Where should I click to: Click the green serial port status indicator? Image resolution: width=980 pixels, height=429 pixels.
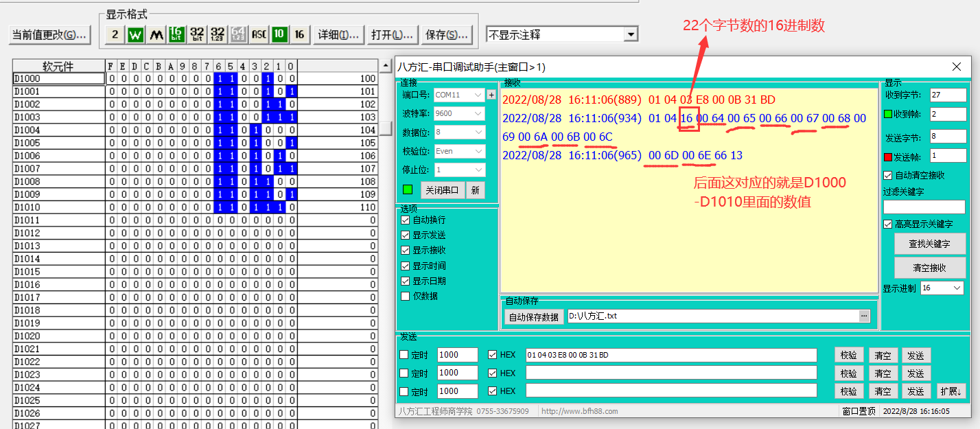(408, 189)
